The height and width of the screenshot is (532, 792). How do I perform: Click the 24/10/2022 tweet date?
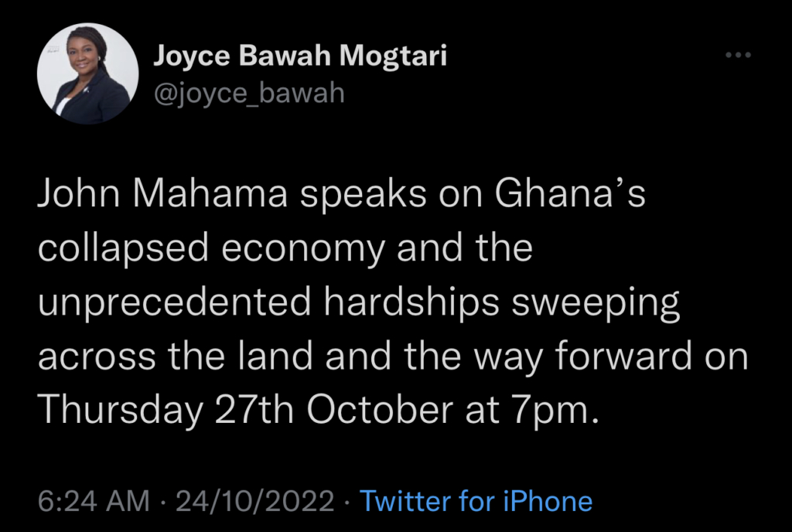[x=256, y=501]
